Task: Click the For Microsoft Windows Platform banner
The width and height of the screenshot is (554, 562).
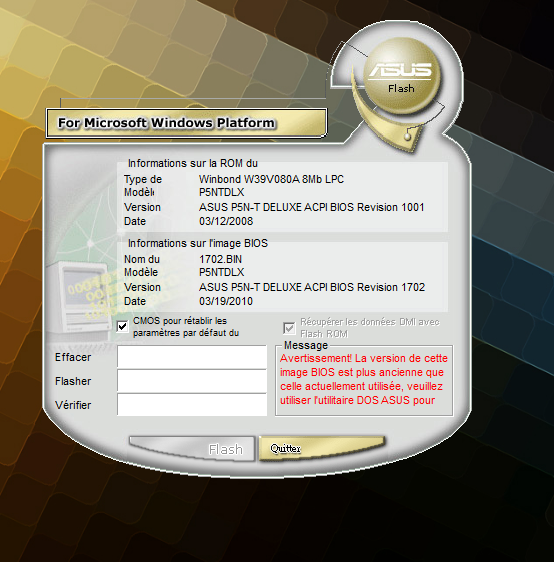Action: coord(186,123)
